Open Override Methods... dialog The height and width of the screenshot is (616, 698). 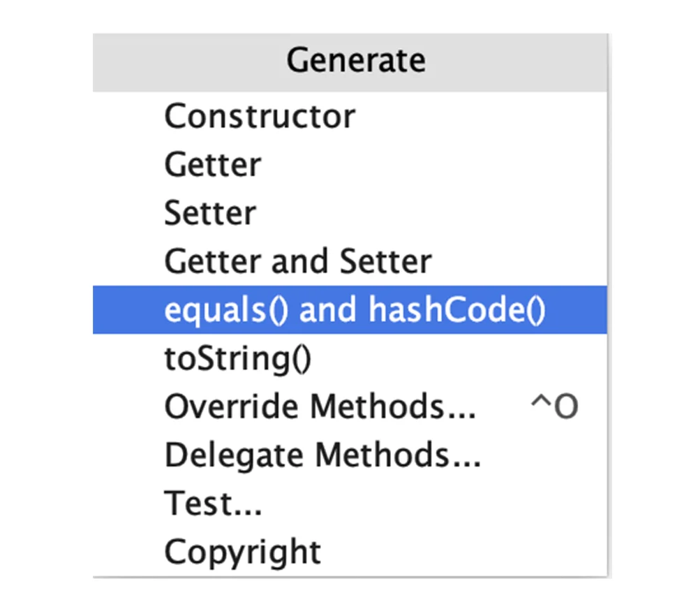(x=350, y=406)
